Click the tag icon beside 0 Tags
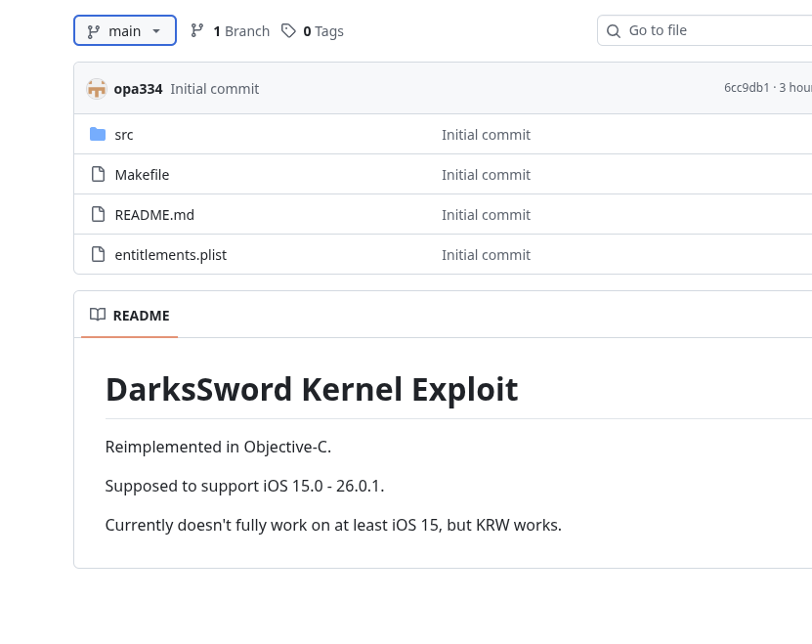 [x=288, y=30]
